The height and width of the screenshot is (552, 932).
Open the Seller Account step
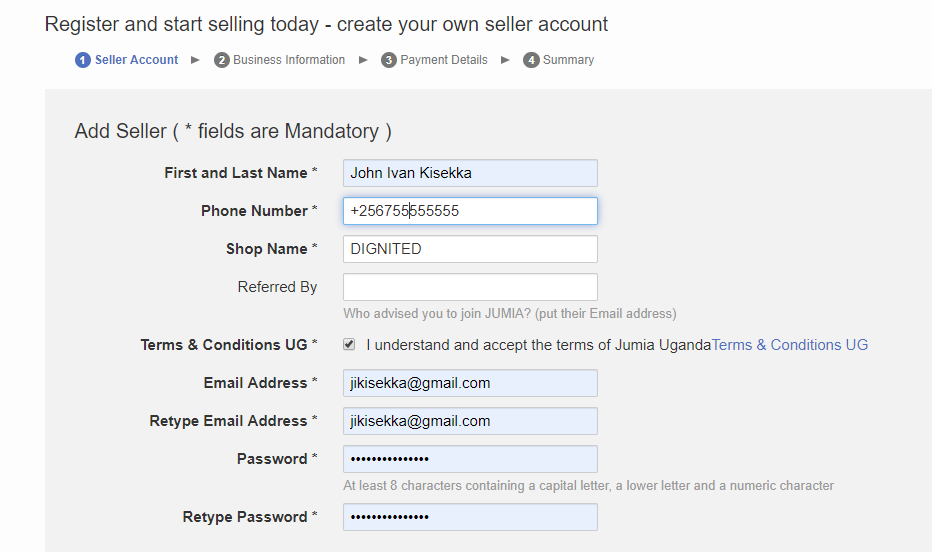(136, 60)
